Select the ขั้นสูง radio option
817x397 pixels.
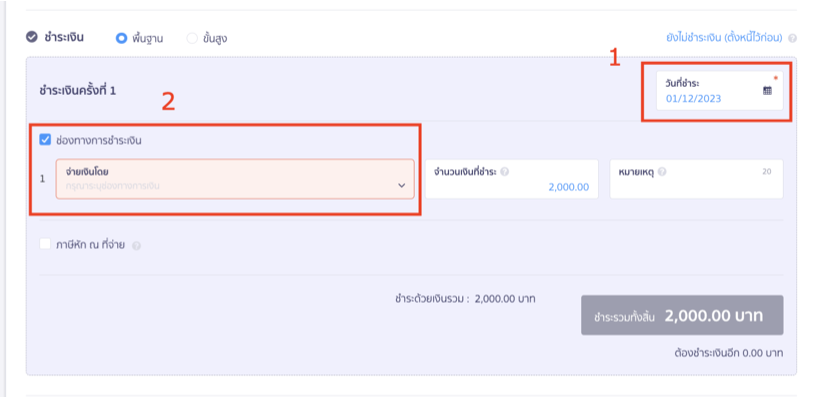click(x=192, y=38)
